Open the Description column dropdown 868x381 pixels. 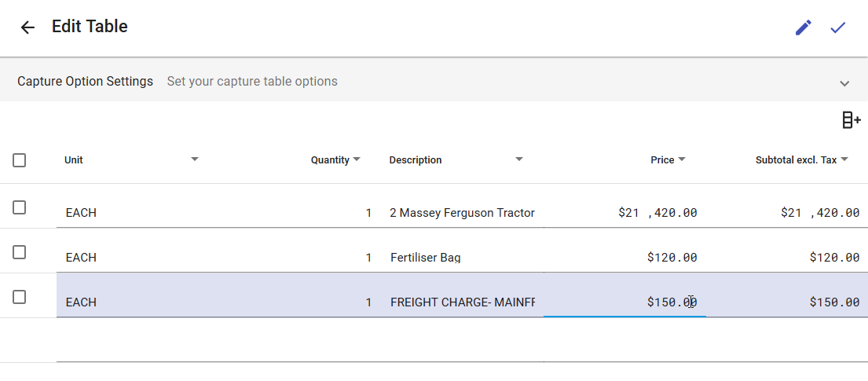pos(518,159)
